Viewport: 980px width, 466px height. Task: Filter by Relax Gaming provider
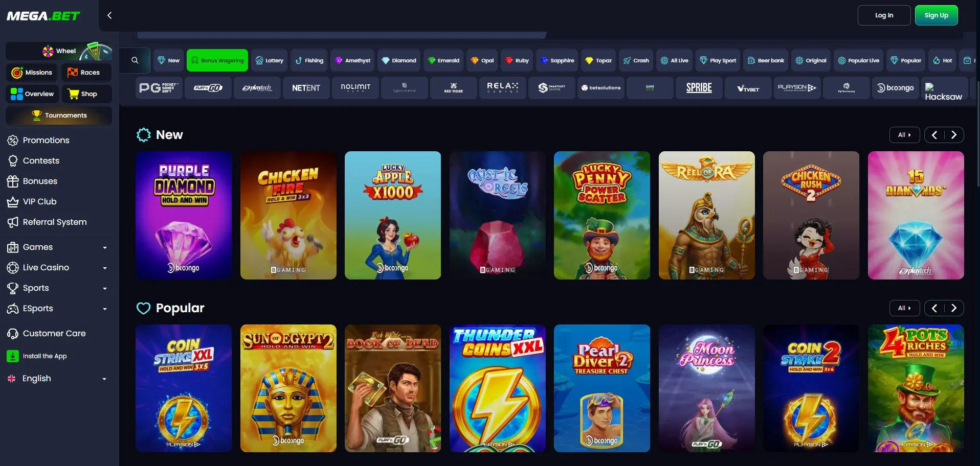pyautogui.click(x=502, y=88)
